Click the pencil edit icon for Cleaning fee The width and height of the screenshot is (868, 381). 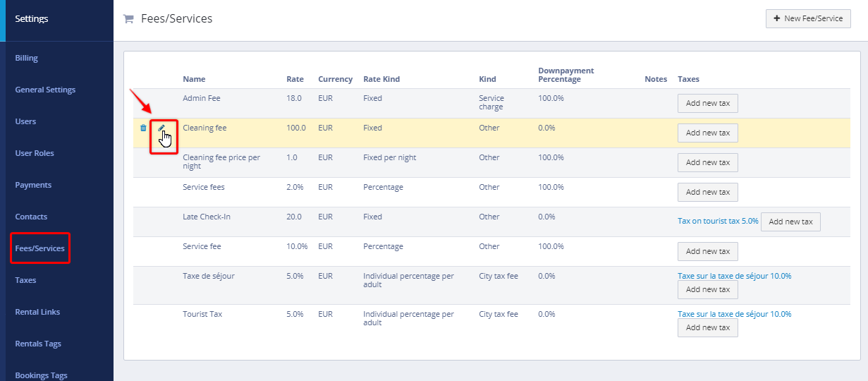point(161,128)
